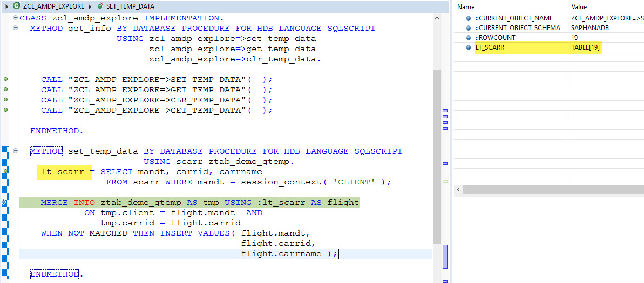Collapse the METHOD set_temp_data fold
The height and width of the screenshot is (283, 644).
15,151
